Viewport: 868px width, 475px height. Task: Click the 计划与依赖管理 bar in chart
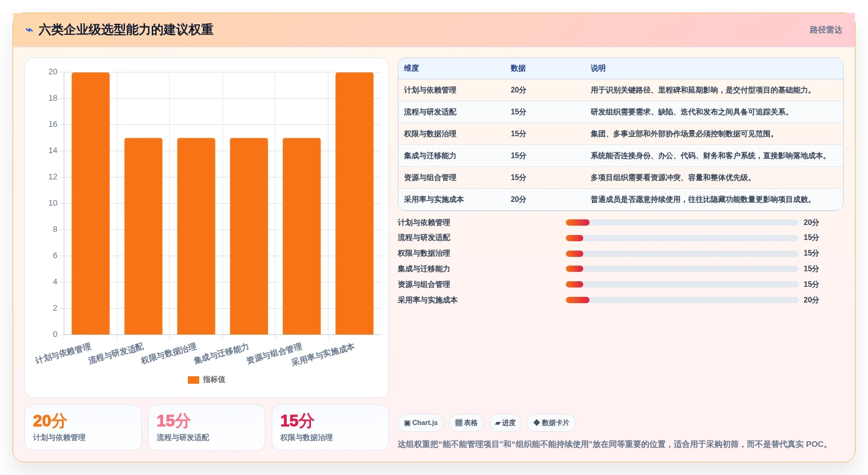click(x=91, y=204)
